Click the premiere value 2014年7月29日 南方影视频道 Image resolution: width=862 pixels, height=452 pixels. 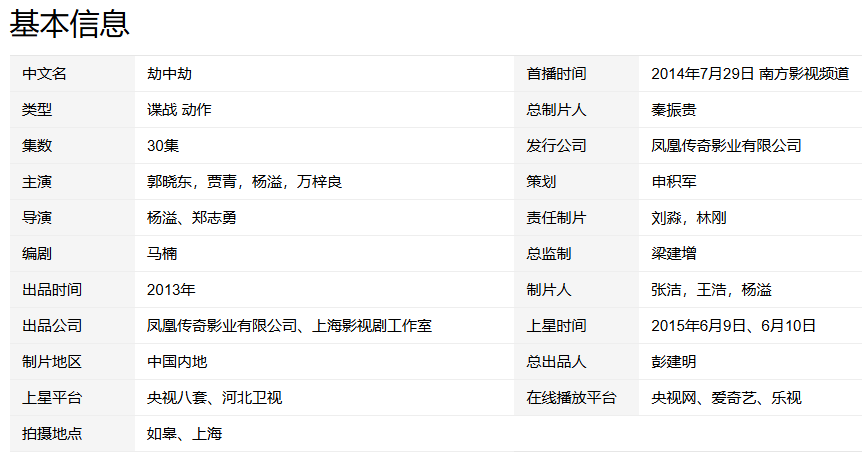coord(750,74)
